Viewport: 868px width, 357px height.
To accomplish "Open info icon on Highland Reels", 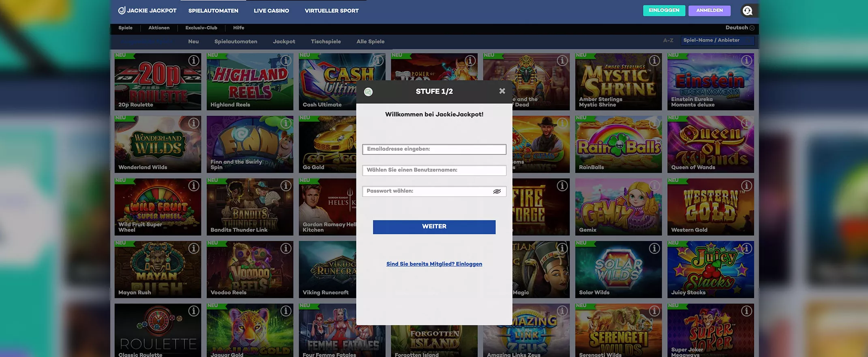I will [286, 60].
